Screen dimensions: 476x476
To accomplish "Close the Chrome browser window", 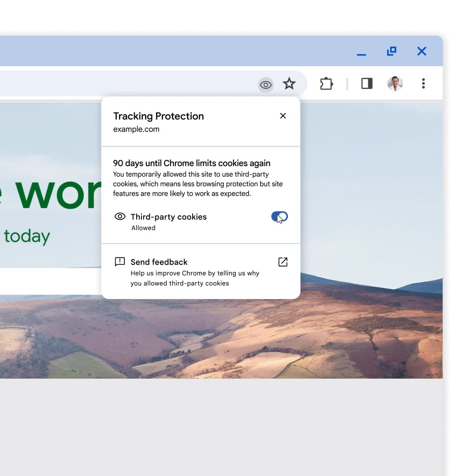I will coord(422,52).
